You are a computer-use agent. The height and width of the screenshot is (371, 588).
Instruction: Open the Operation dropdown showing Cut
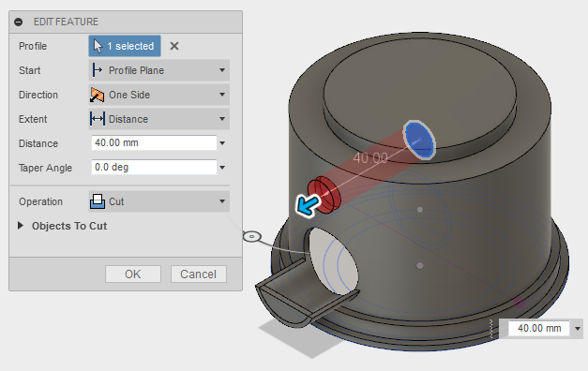159,201
